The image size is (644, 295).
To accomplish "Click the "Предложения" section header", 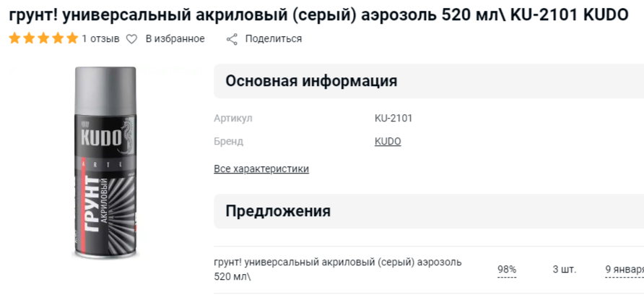I will (278, 211).
